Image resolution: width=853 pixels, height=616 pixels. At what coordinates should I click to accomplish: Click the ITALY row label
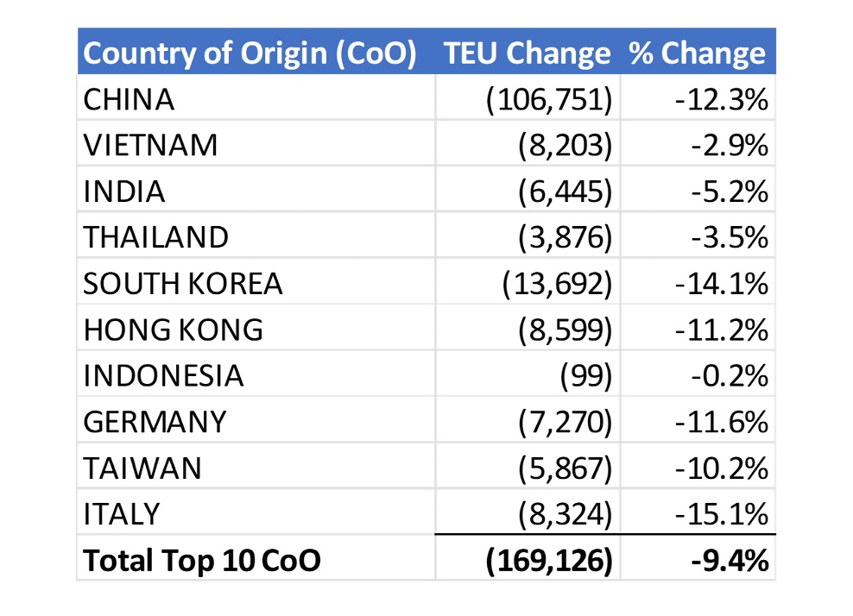point(122,514)
